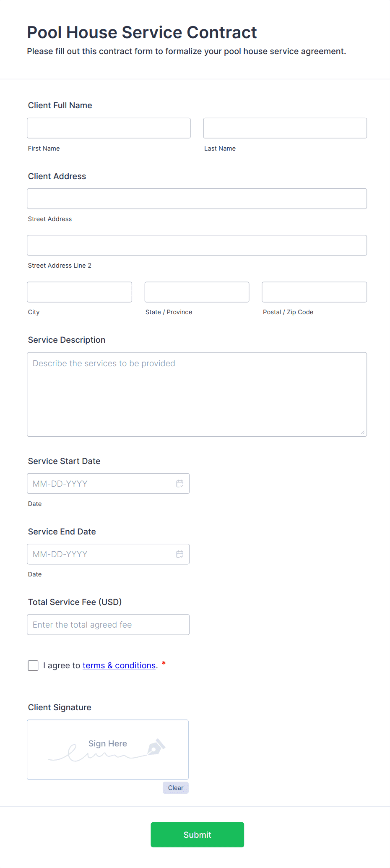Focus the First Name field
Viewport: 390px width, 868px height.
pos(109,128)
